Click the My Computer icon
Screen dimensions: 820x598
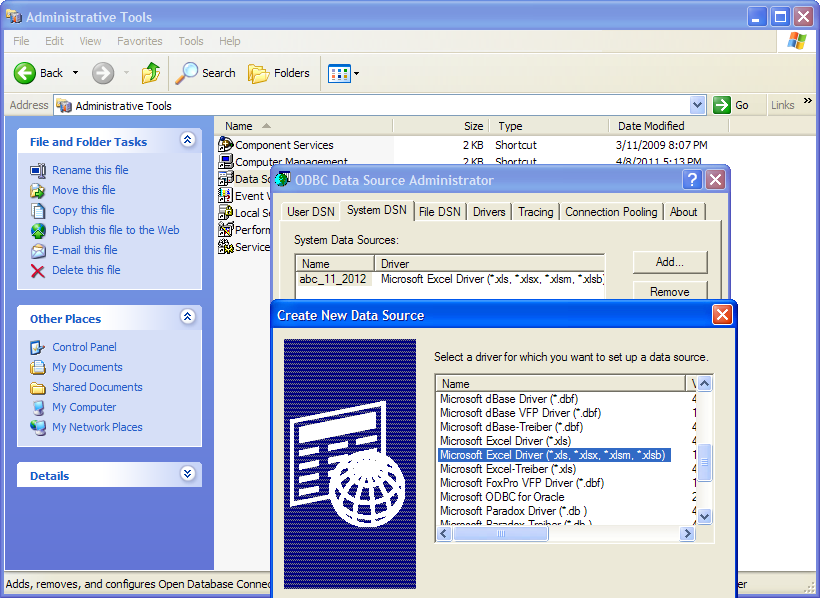38,408
